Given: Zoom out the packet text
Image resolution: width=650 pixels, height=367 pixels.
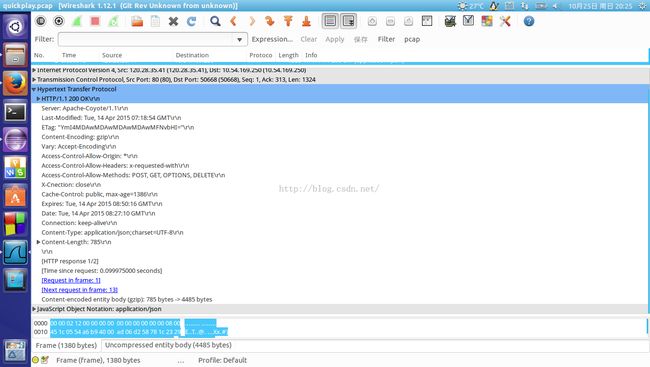Looking at the screenshot, I should point(390,21).
